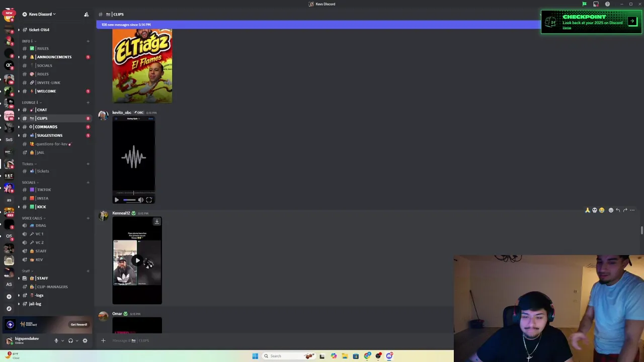
Task: Open user settings gear icon
Action: tap(85, 341)
